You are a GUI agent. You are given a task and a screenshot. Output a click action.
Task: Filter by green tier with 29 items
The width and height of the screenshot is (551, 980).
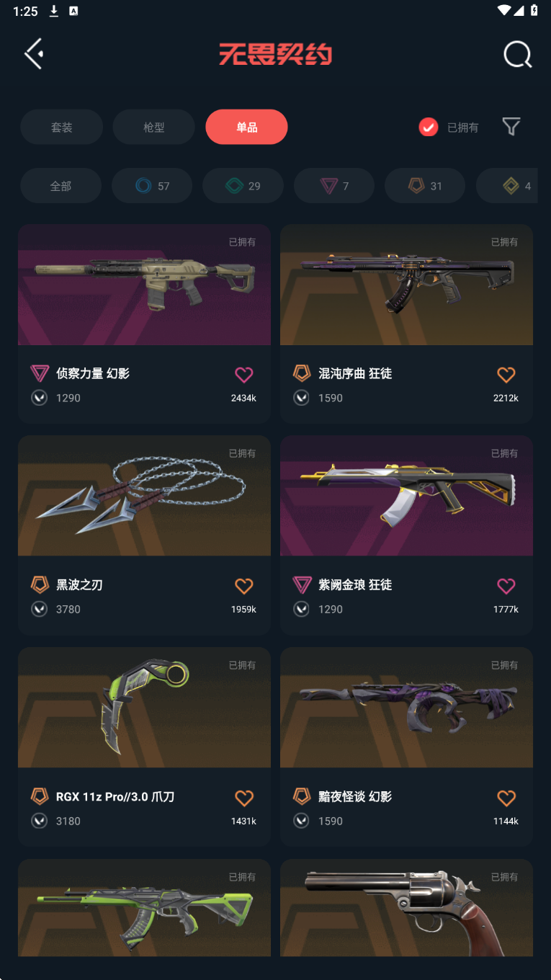point(243,186)
